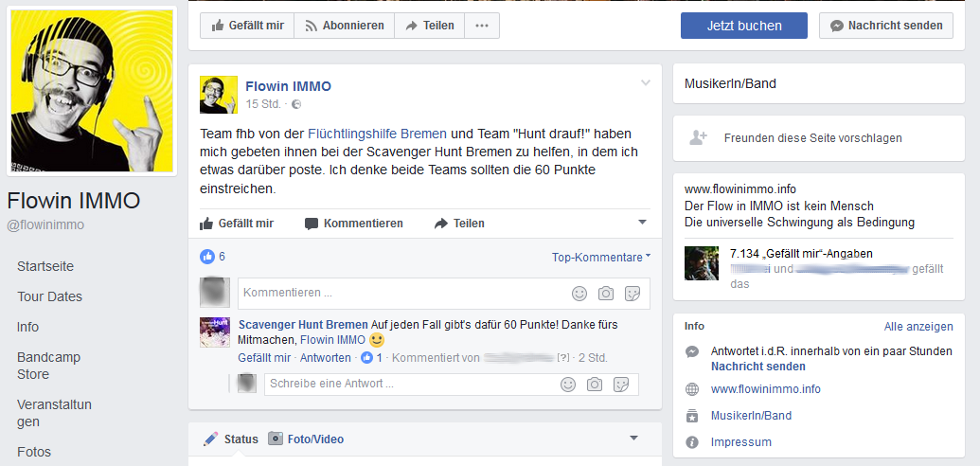The height and width of the screenshot is (466, 980).
Task: Open Tour Dates in the left sidebar
Action: (x=49, y=296)
